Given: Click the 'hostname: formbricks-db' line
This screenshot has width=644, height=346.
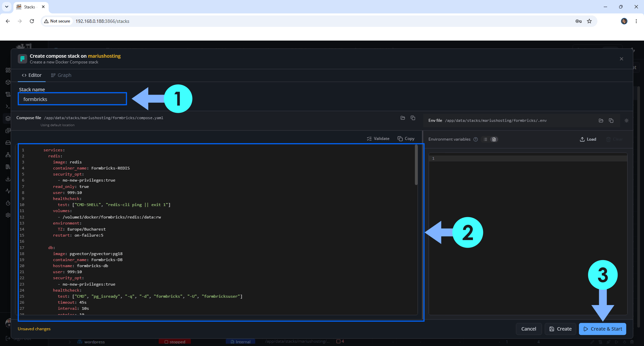Looking at the screenshot, I should pos(80,266).
